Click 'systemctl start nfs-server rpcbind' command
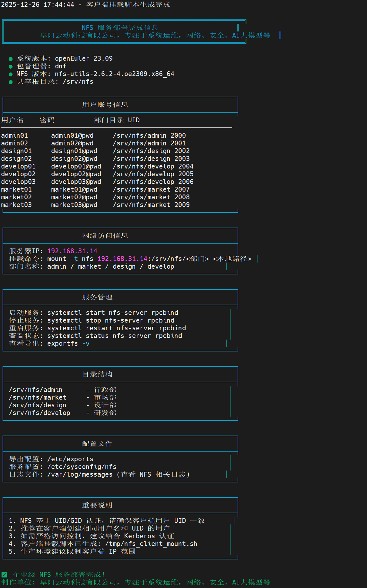 [x=113, y=313]
